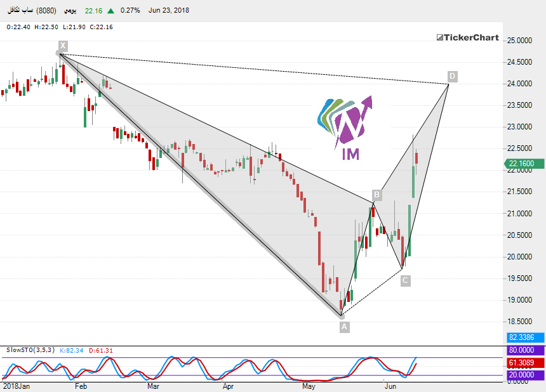The width and height of the screenshot is (546, 392).
Task: Click the blue 82.3386 stochastic value tag
Action: [524, 338]
